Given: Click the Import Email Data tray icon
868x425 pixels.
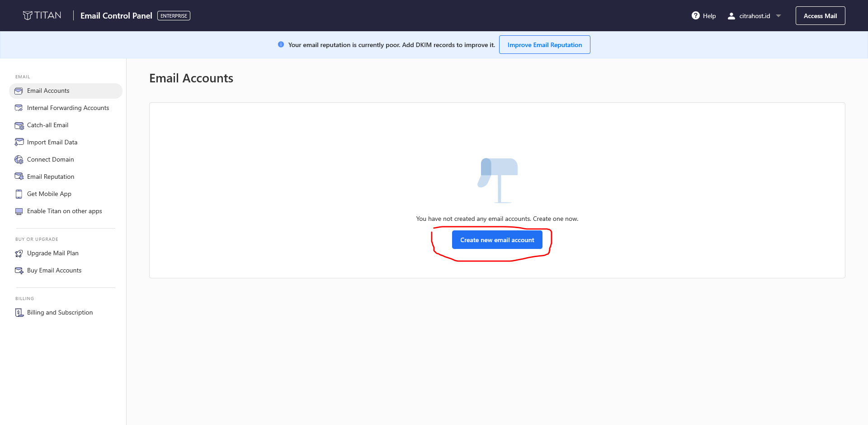Looking at the screenshot, I should (x=19, y=142).
